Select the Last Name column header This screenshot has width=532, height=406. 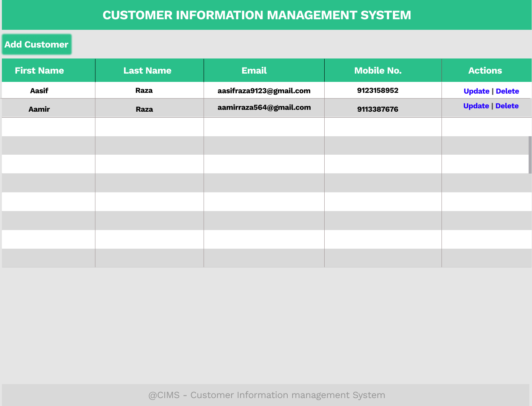coord(148,70)
